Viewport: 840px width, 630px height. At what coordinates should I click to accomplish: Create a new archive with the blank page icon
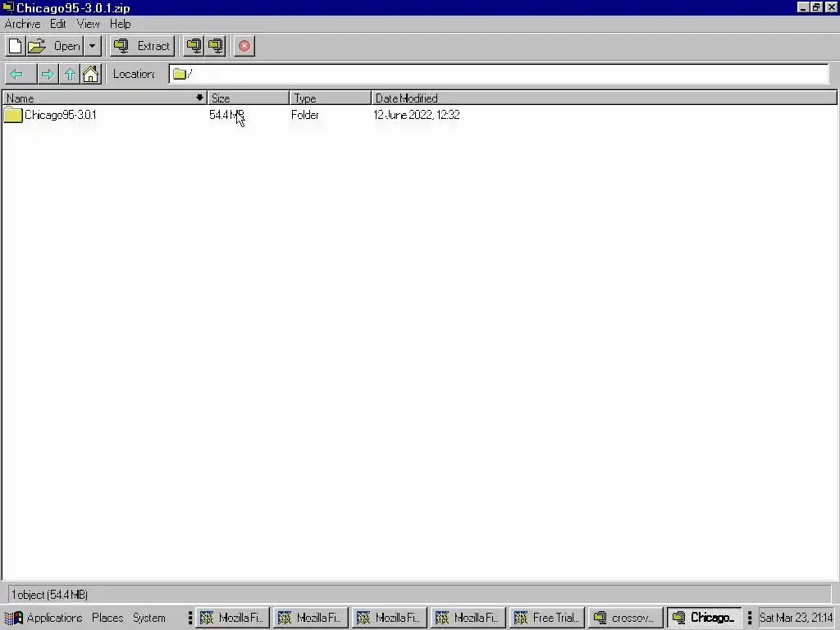(x=16, y=46)
